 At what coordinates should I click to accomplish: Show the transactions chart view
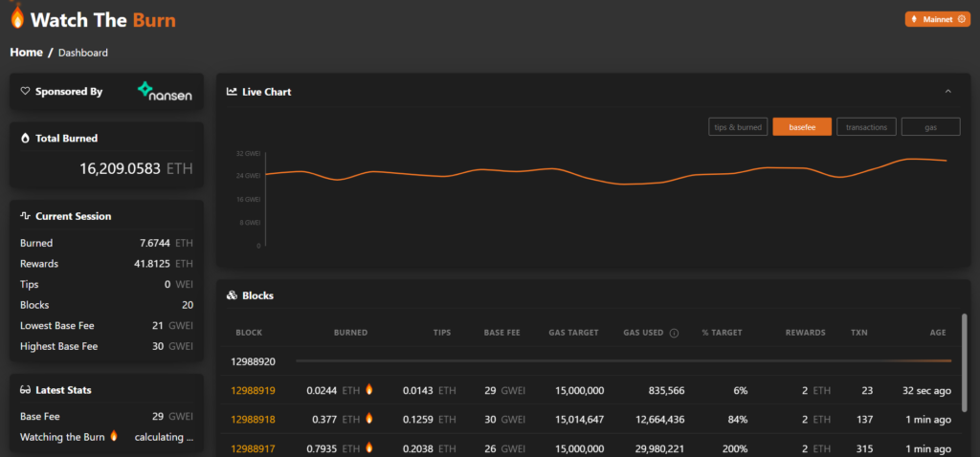coord(866,126)
